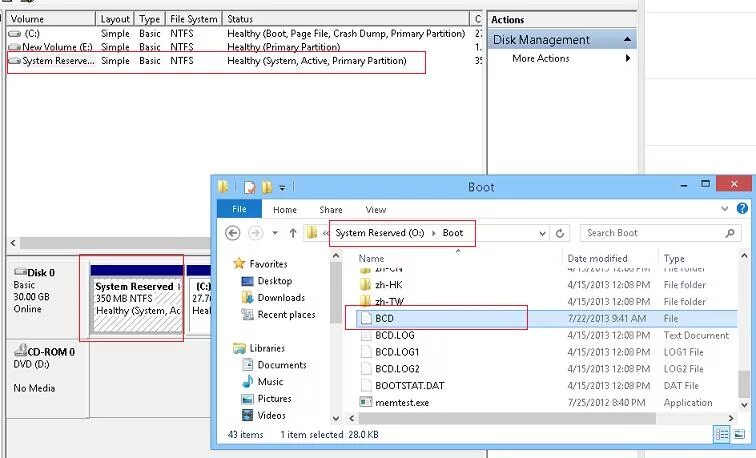Click the File System column header

[x=193, y=19]
